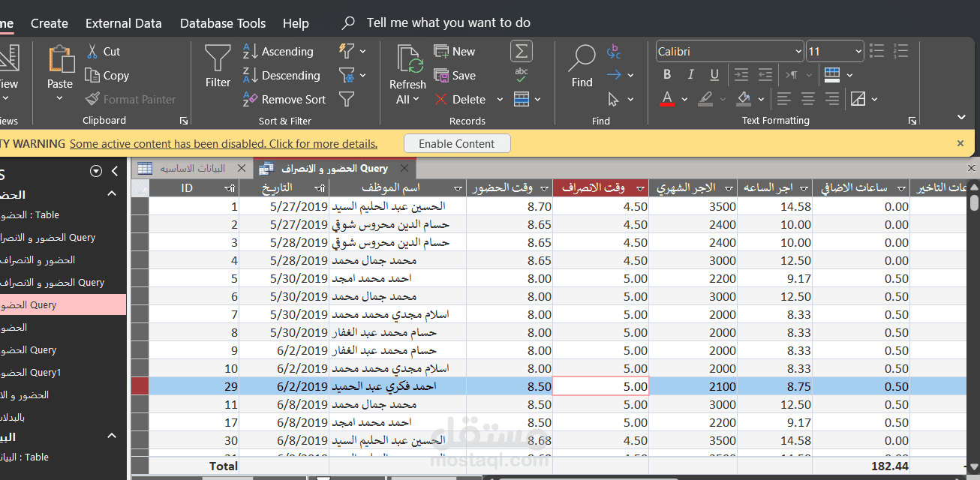Image resolution: width=980 pixels, height=480 pixels.
Task: Click Remove Sort
Action: pos(284,99)
